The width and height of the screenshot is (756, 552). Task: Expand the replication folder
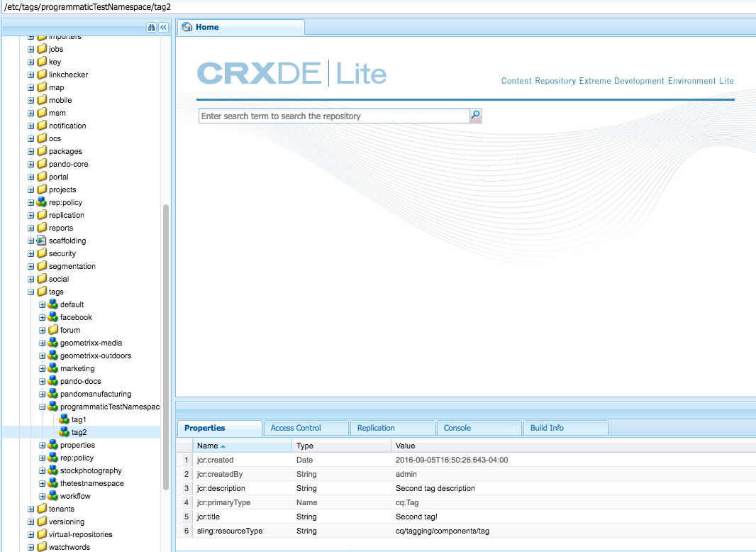31,215
